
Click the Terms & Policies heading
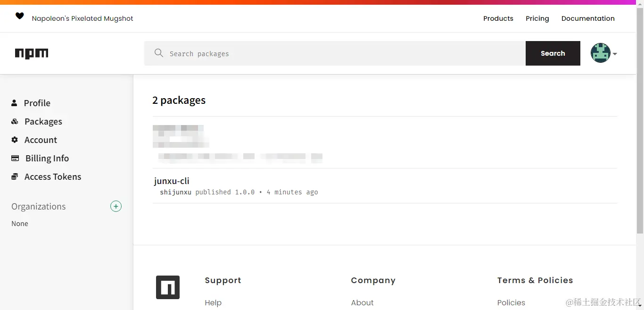(x=535, y=280)
